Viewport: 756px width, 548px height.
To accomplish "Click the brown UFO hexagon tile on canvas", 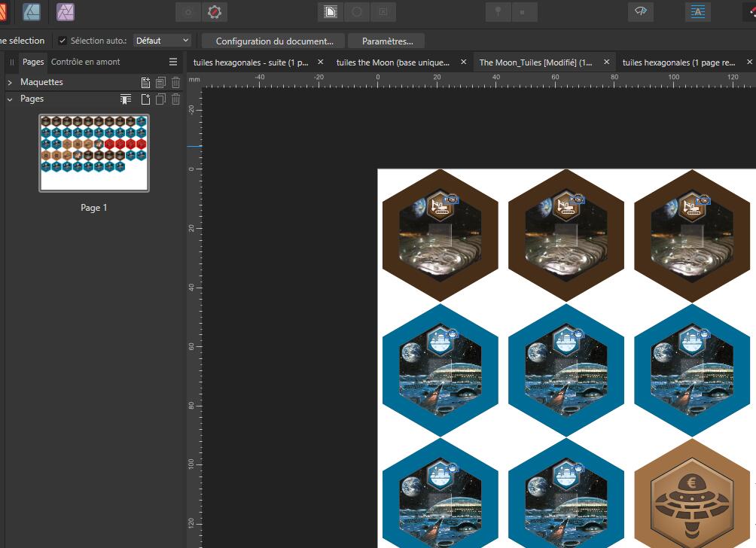I will tap(692, 498).
